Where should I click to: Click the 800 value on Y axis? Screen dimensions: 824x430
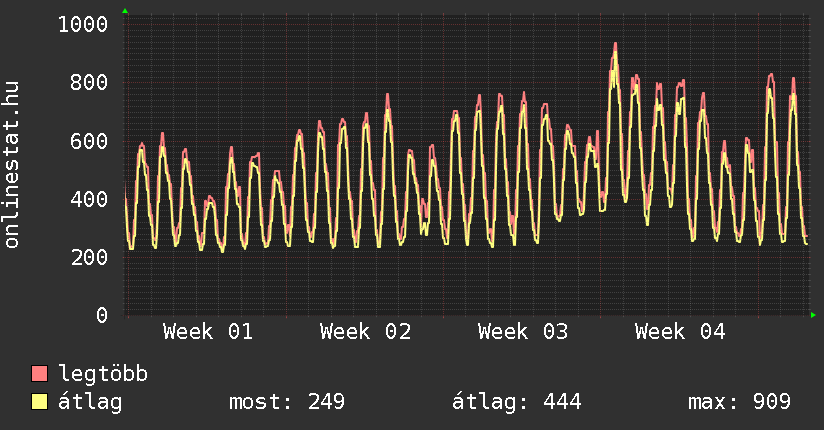point(88,82)
